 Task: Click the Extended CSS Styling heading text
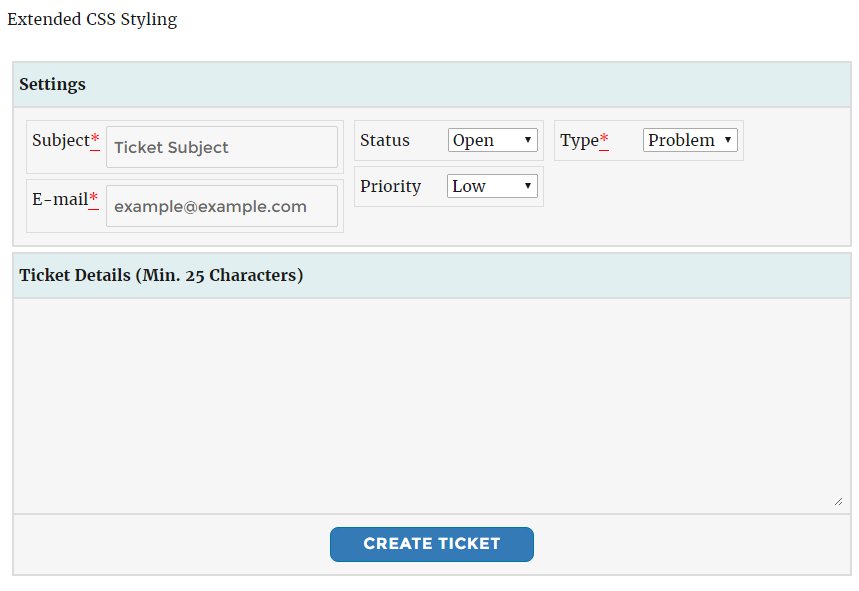[92, 20]
